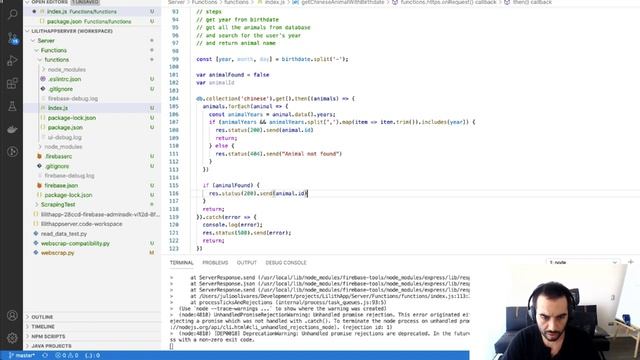This screenshot has height=360, width=640.
Task: Click line number 104 in the gutter
Action: (x=174, y=99)
